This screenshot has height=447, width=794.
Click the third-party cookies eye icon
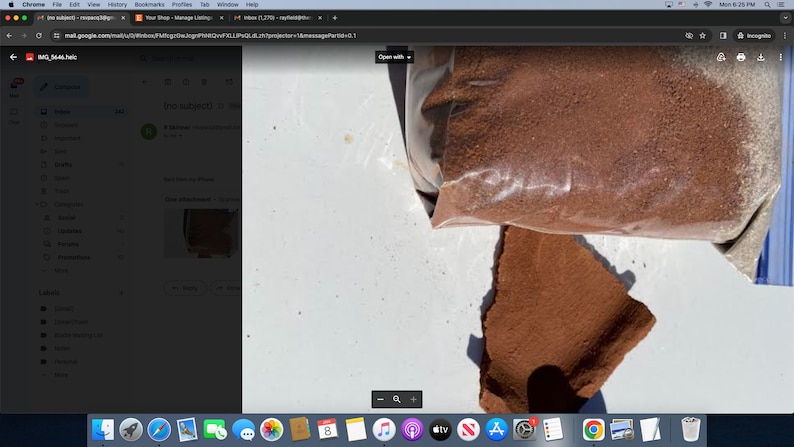coord(689,35)
